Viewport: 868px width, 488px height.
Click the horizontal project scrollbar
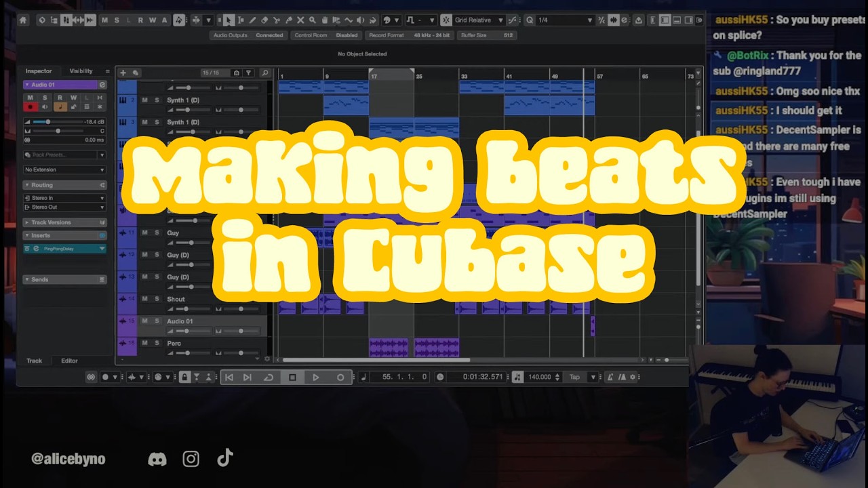[376, 360]
